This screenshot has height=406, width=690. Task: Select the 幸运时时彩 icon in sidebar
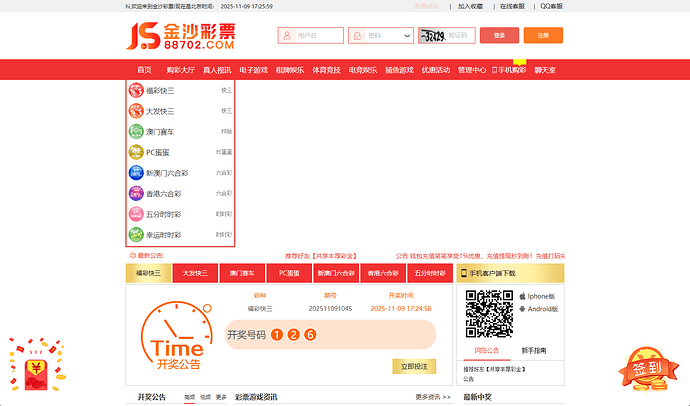click(136, 235)
